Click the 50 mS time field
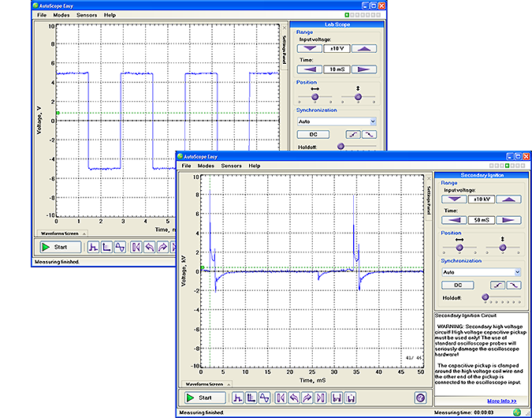Image resolution: width=532 pixels, height=418 pixels. tap(482, 220)
